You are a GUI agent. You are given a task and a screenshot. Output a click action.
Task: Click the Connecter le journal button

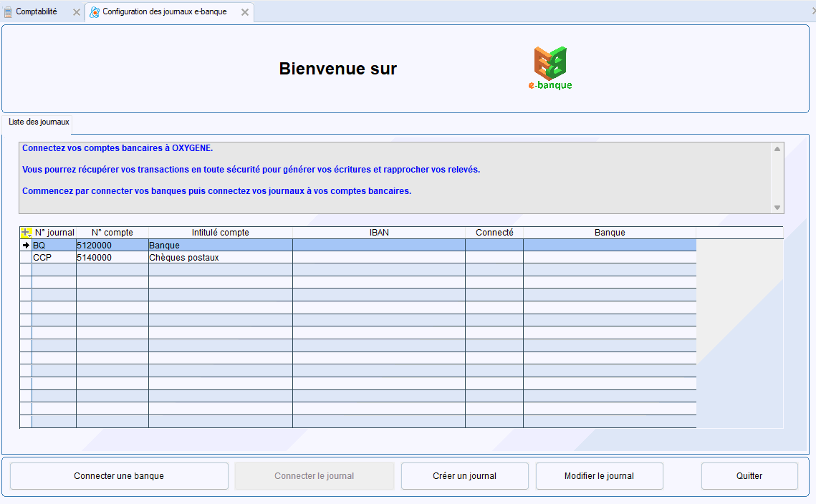315,476
